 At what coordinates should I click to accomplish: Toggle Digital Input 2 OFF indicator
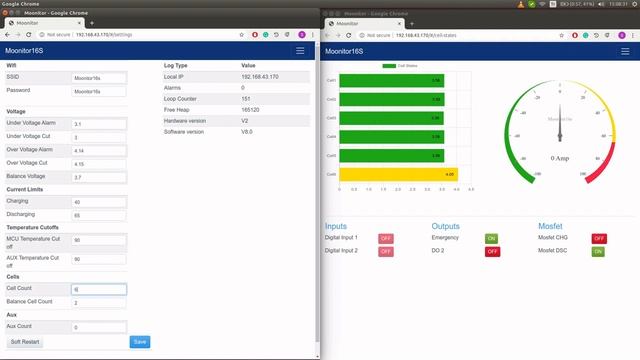pos(386,251)
